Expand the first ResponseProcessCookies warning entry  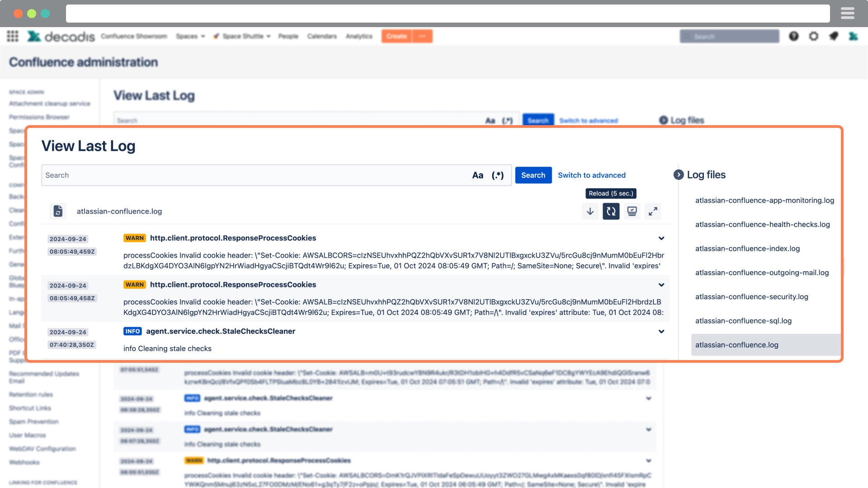point(661,238)
